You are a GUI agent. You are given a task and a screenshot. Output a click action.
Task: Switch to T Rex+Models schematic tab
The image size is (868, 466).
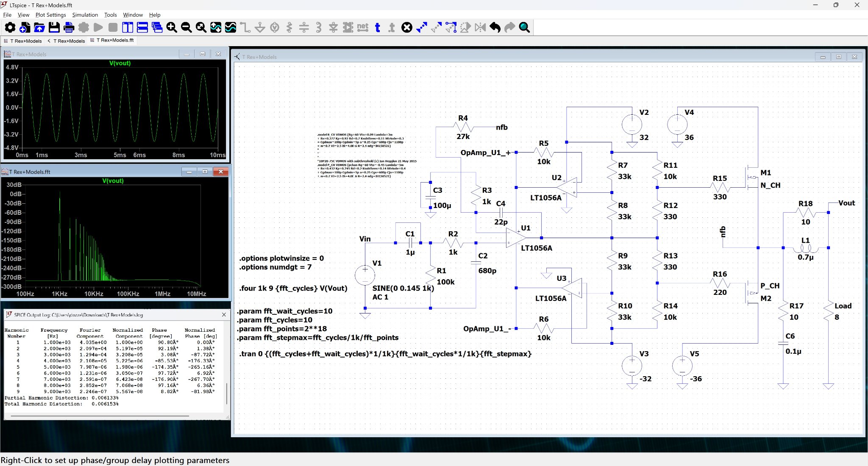(x=67, y=41)
